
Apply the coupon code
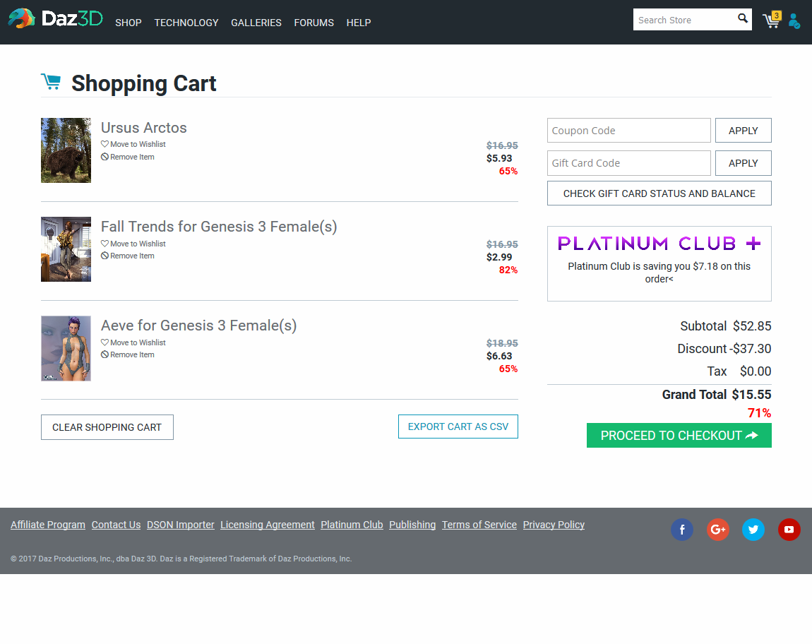(743, 131)
